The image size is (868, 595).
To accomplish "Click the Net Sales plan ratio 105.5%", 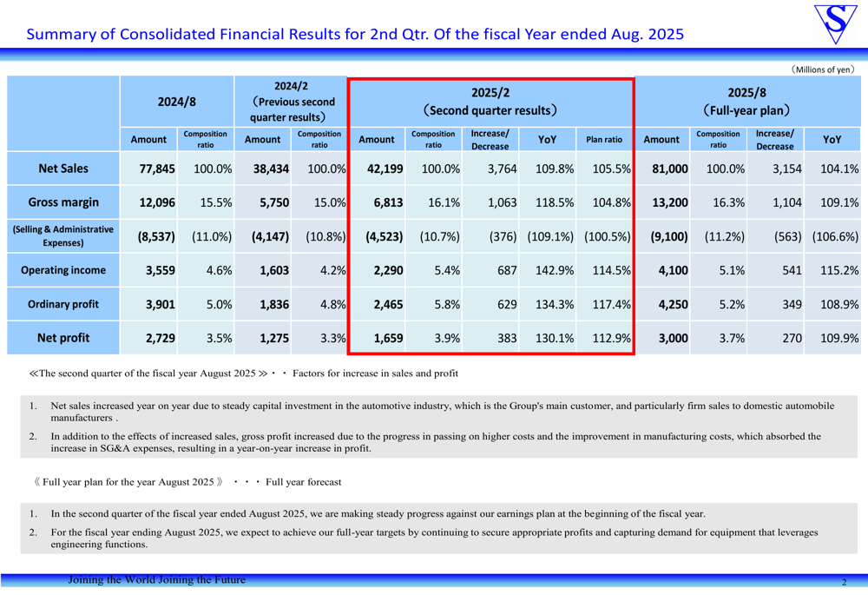I will [611, 169].
